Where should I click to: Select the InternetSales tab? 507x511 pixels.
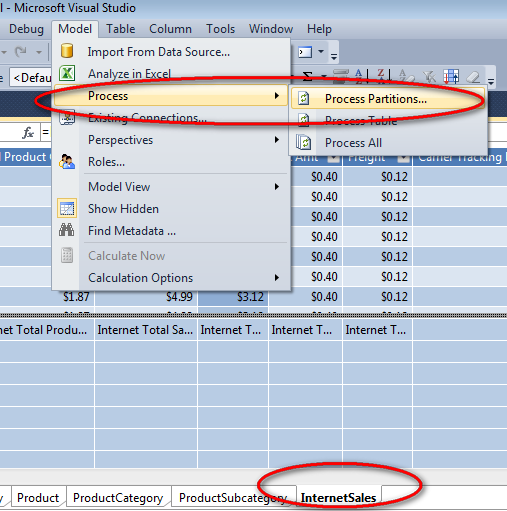339,498
